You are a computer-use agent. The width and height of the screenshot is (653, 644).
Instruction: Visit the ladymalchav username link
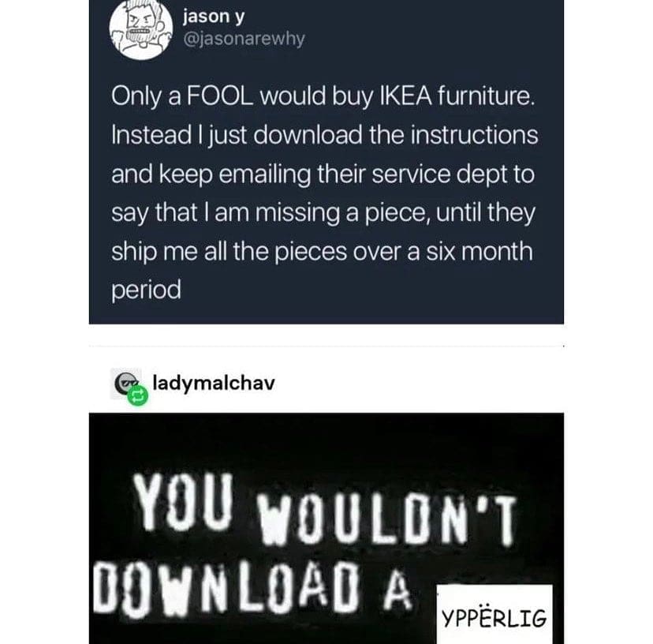click(214, 383)
